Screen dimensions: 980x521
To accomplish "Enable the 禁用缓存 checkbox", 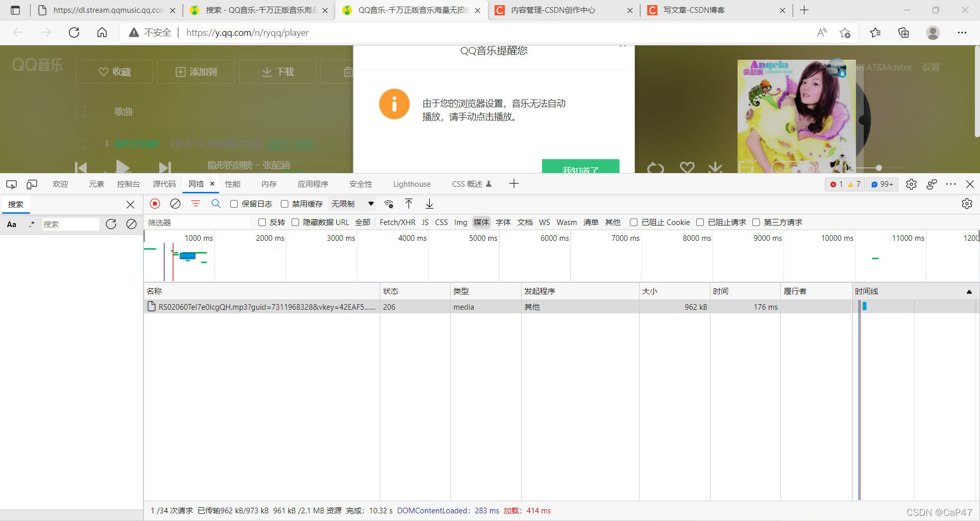I will click(x=284, y=204).
